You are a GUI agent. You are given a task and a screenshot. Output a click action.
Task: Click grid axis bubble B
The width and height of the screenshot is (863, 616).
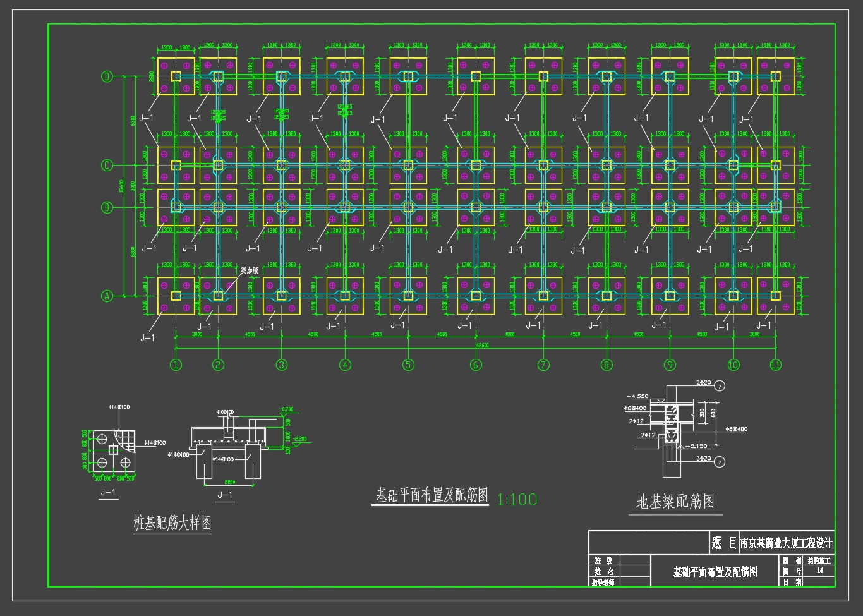107,207
